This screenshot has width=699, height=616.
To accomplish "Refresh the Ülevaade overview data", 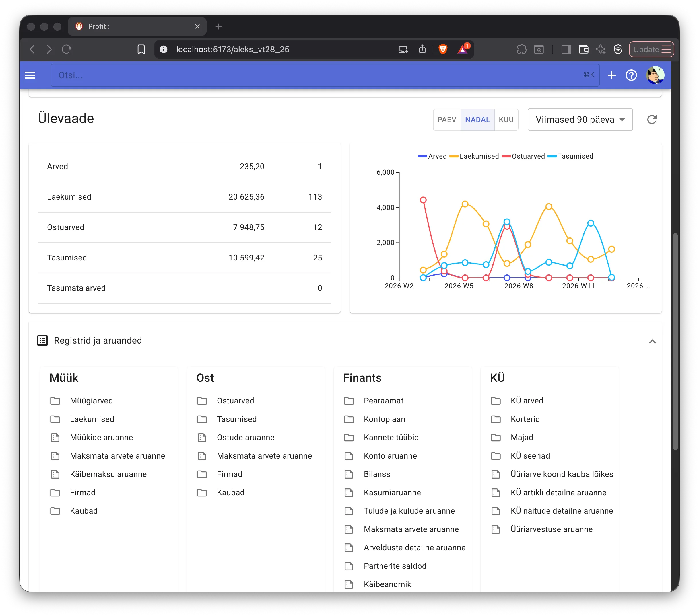I will click(x=652, y=120).
